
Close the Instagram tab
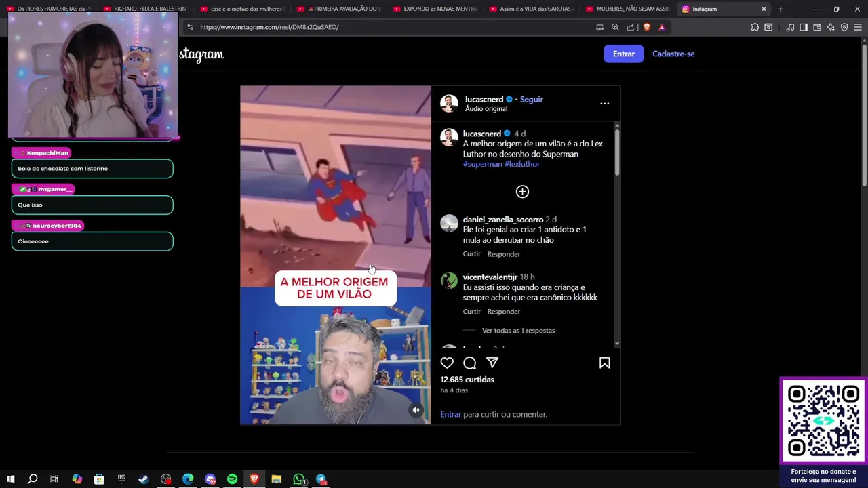(764, 9)
